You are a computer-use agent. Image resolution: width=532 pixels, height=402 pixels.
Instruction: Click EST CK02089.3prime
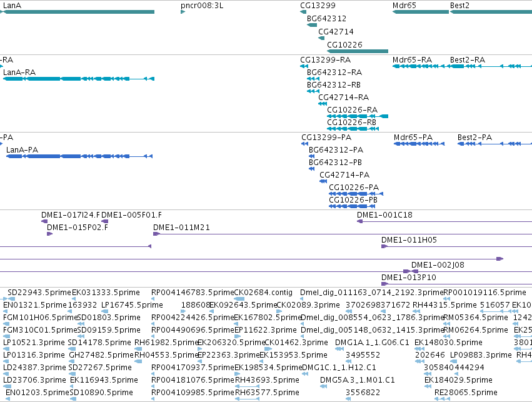pos(308,305)
